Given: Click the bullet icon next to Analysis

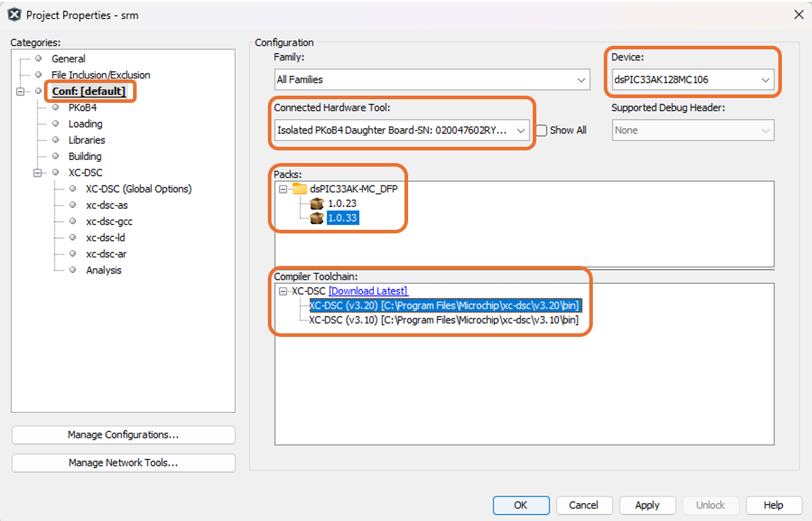Looking at the screenshot, I should click(x=73, y=270).
